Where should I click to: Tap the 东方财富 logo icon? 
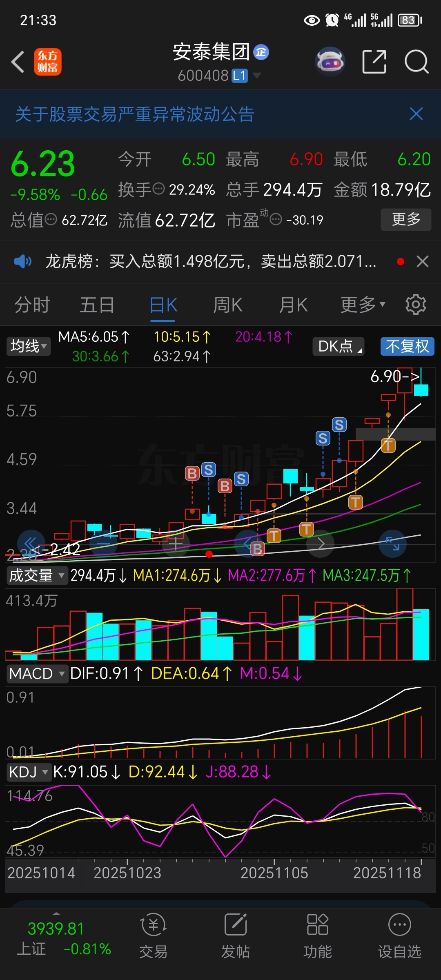point(48,62)
